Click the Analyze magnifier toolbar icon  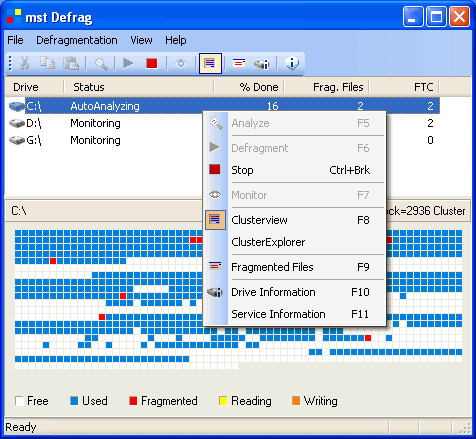tap(101, 64)
